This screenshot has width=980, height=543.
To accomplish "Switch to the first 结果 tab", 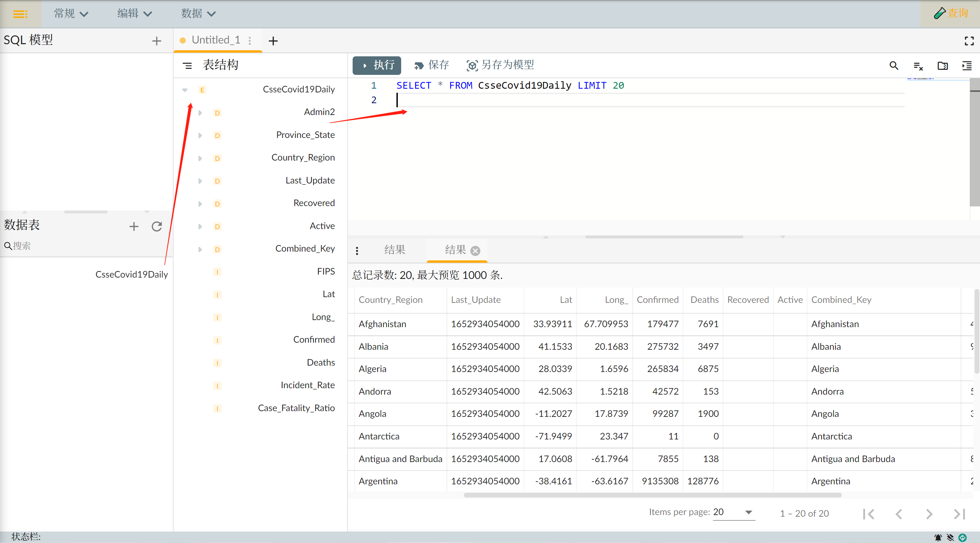I will pyautogui.click(x=394, y=250).
